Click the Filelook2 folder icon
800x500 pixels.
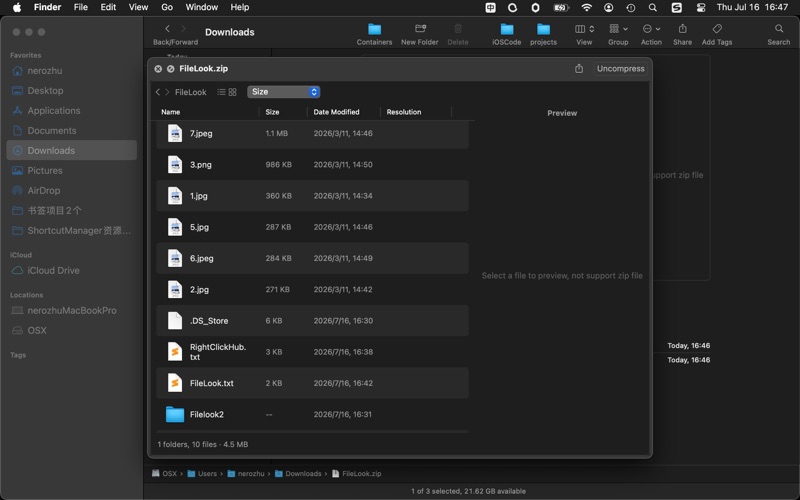[175, 414]
